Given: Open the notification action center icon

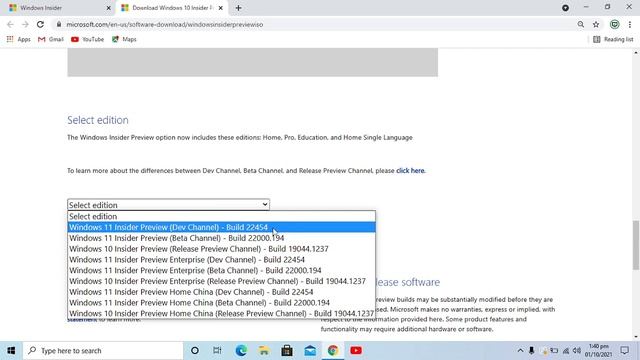Looking at the screenshot, I should pos(624,351).
